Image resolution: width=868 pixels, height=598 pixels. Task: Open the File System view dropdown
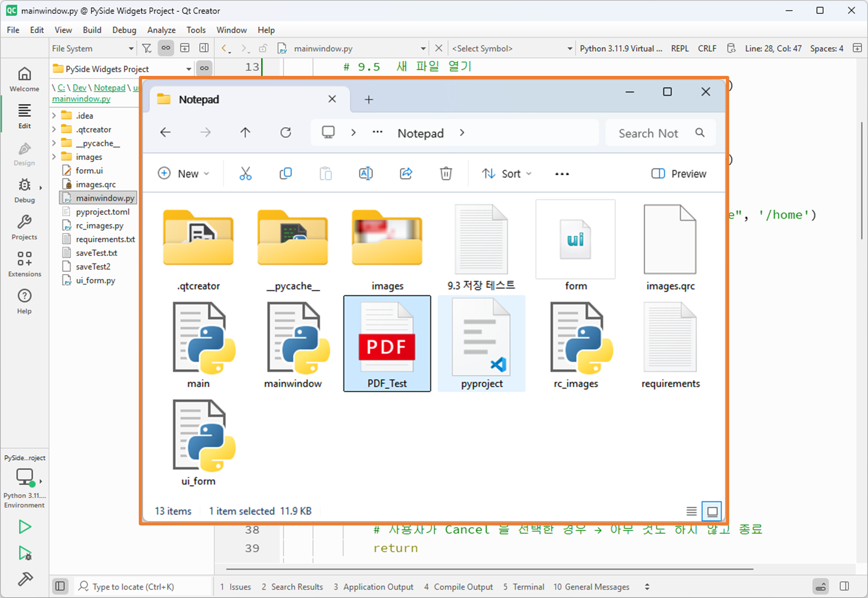click(x=93, y=48)
